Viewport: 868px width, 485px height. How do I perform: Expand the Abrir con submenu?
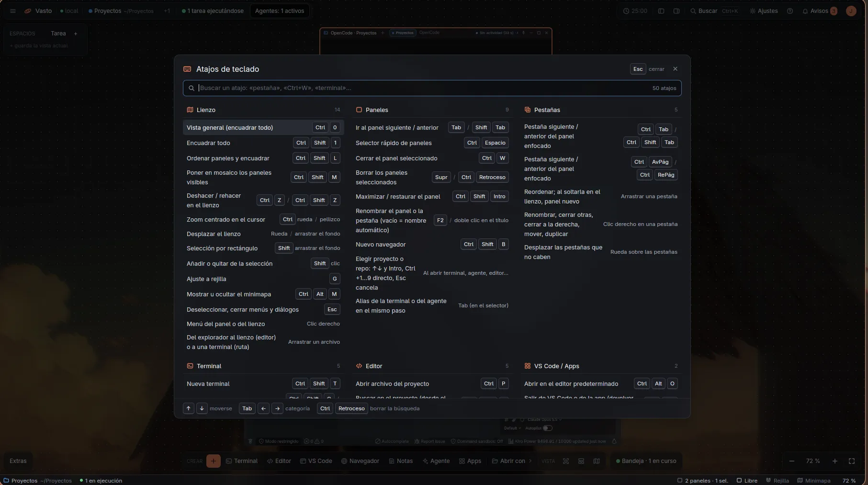512,461
